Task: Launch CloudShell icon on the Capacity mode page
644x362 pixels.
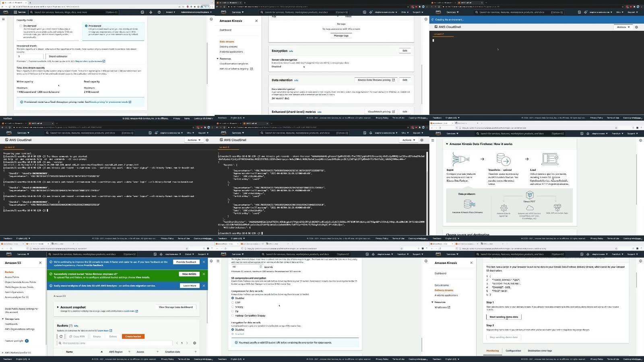Action: pyautogui.click(x=142, y=12)
